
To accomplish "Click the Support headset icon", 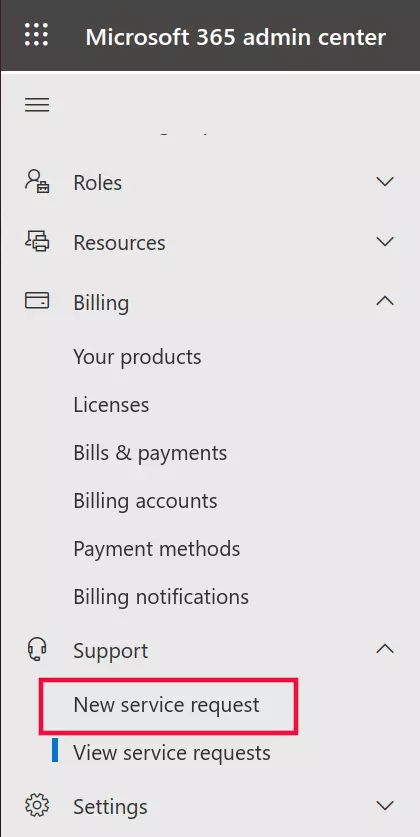I will pyautogui.click(x=37, y=650).
